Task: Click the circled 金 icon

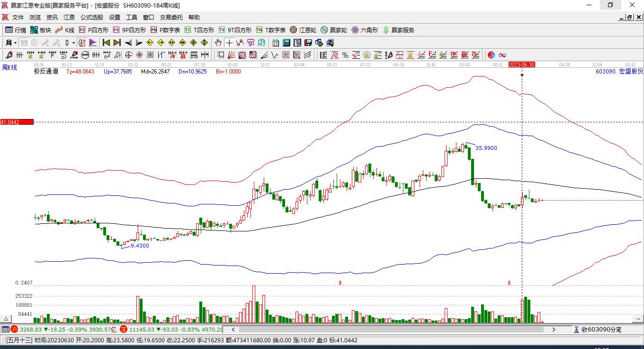Action: [367, 55]
